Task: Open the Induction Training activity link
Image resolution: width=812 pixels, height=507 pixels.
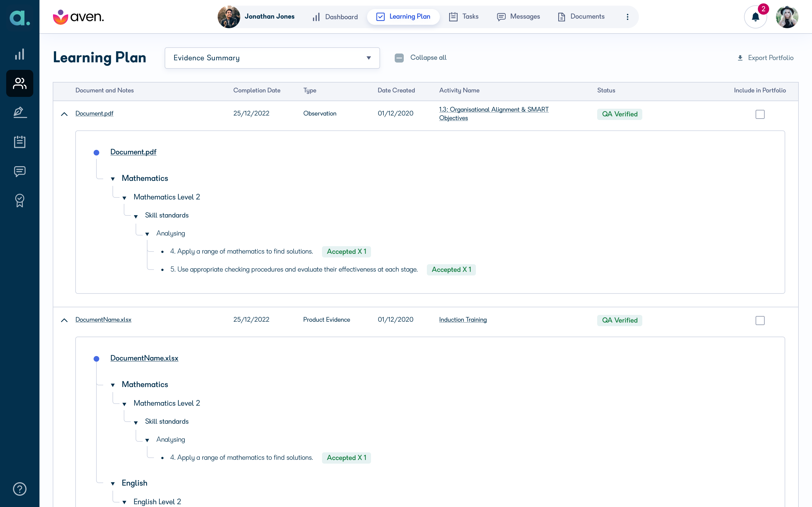Action: (x=463, y=320)
